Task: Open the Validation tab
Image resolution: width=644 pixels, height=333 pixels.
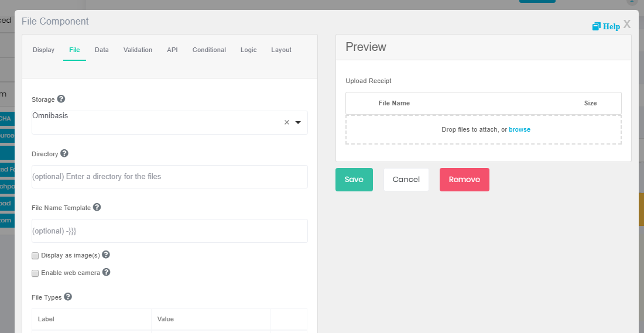Action: [138, 50]
